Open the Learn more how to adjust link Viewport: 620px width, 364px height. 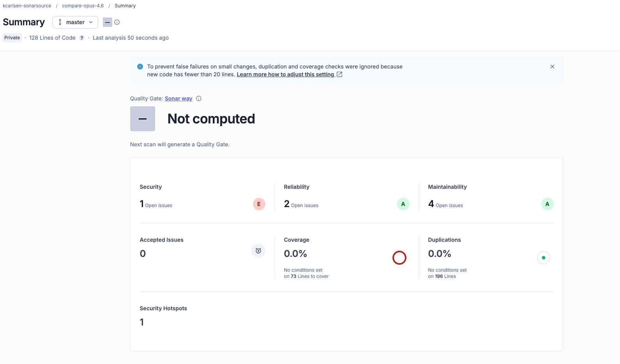(285, 74)
